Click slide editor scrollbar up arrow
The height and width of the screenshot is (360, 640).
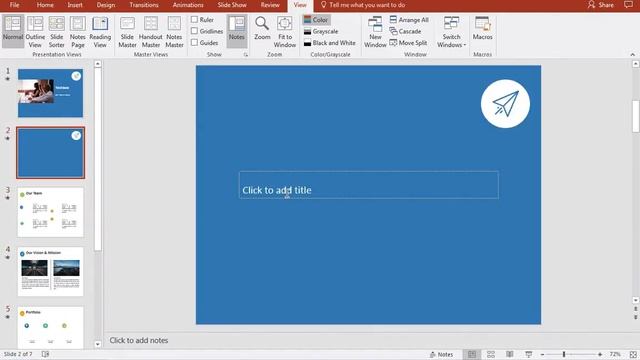tap(636, 64)
